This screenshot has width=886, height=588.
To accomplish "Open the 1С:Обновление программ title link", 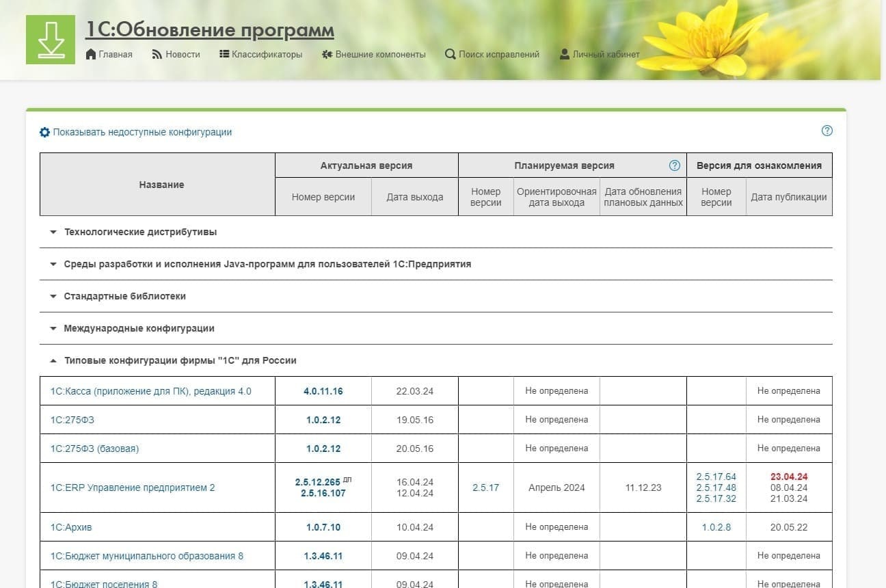I will [210, 30].
